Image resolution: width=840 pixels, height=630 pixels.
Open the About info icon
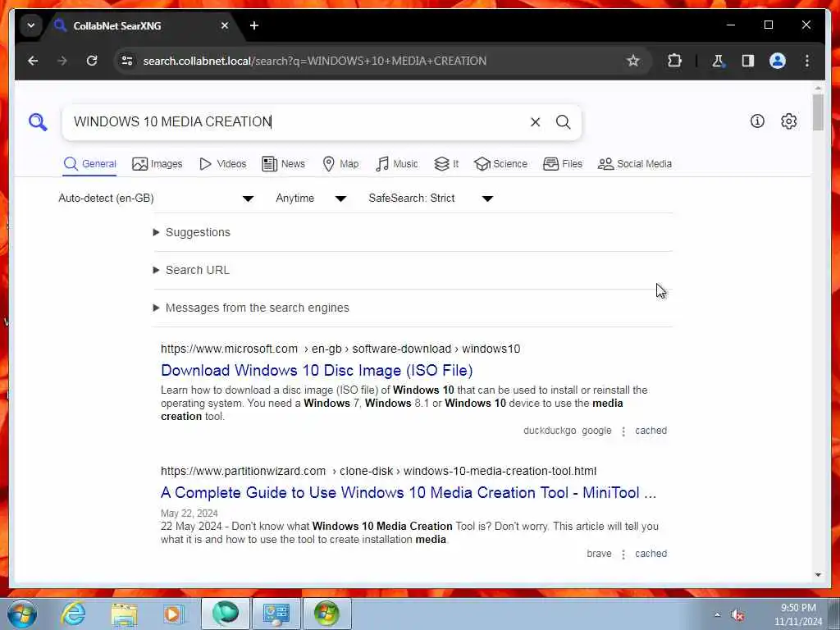tap(757, 121)
